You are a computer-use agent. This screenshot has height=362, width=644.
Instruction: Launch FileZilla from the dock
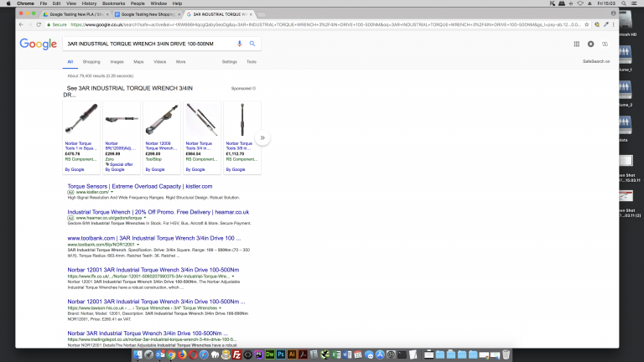click(237, 354)
